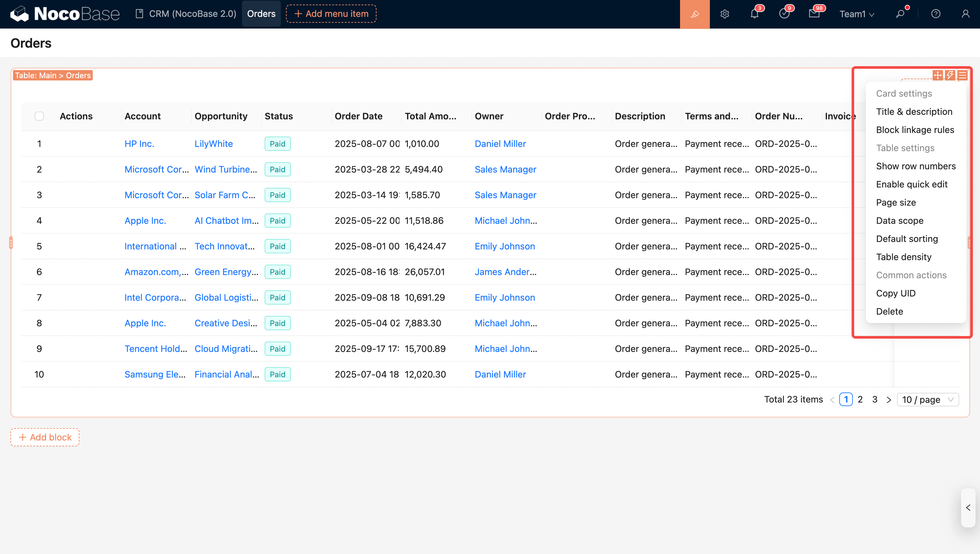The width and height of the screenshot is (980, 554).
Task: Click the block settings hamburger icon
Action: 962,75
